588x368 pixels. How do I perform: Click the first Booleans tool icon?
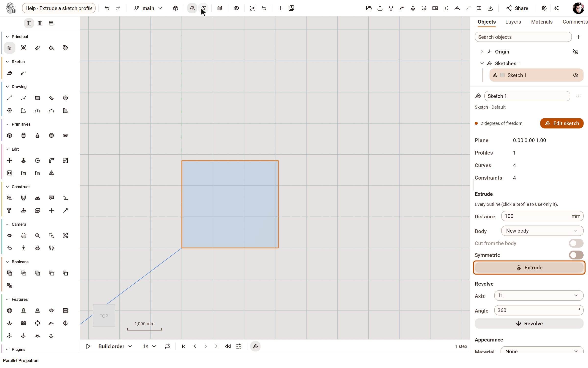[x=9, y=273]
